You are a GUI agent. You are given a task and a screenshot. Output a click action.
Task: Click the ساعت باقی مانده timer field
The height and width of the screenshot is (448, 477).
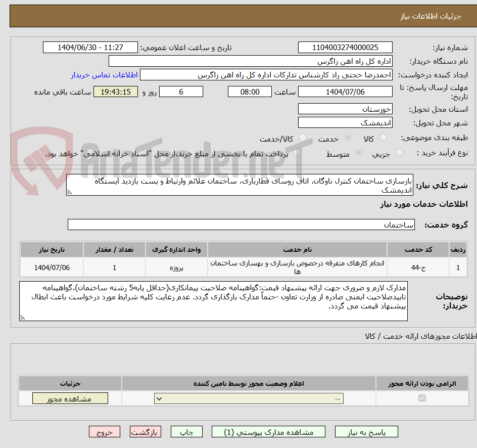coord(115,92)
